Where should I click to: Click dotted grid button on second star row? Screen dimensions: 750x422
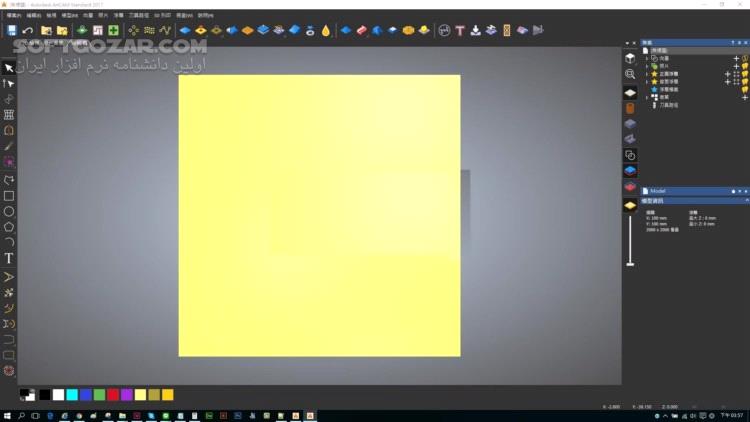736,82
